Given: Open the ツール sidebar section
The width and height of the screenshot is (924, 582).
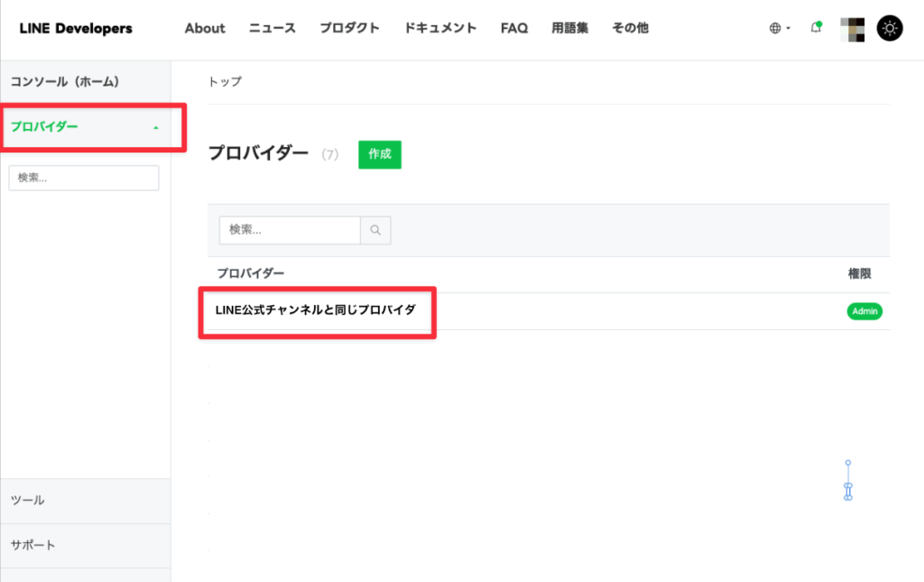Looking at the screenshot, I should (x=28, y=500).
